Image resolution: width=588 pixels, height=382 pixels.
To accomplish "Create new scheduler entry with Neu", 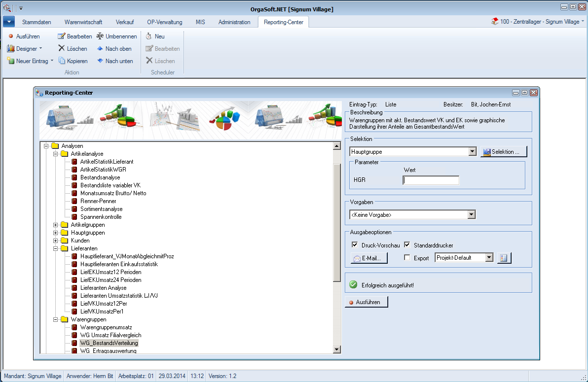I will tap(149, 36).
